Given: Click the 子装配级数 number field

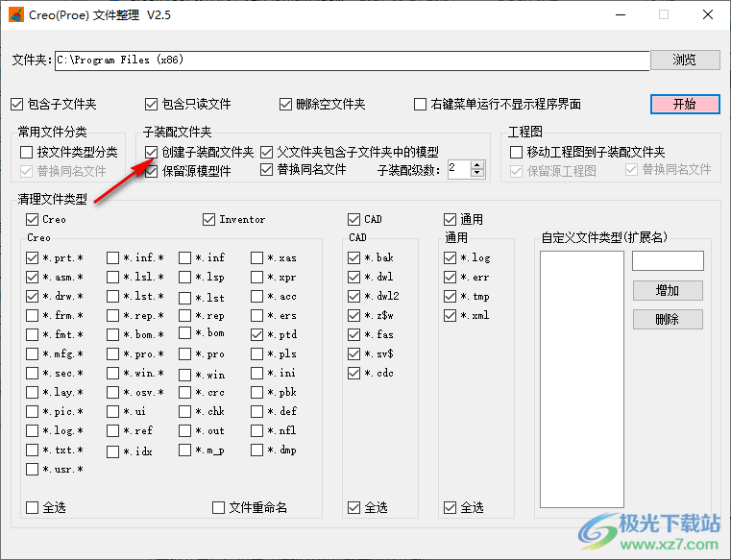Looking at the screenshot, I should tap(459, 169).
